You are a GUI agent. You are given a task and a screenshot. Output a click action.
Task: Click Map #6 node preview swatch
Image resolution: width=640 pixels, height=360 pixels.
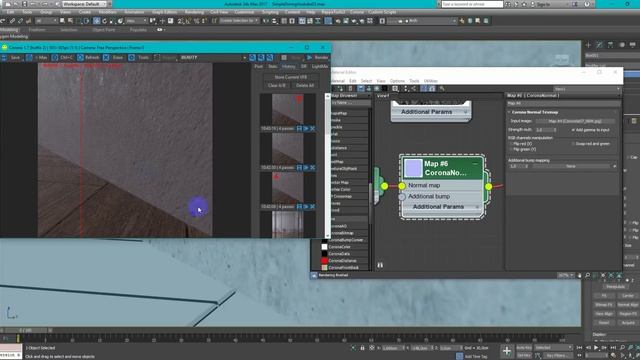click(413, 168)
